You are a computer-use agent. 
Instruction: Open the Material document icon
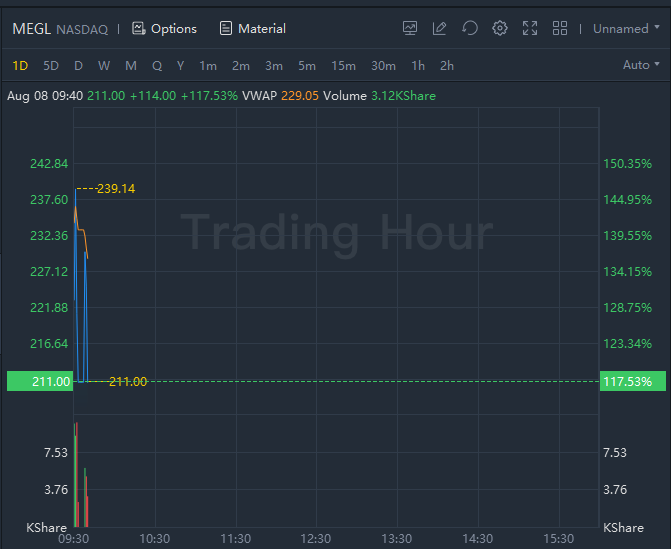(x=226, y=29)
